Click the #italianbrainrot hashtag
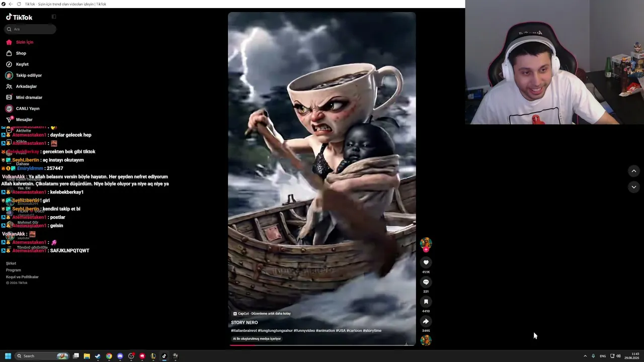 pos(244,331)
